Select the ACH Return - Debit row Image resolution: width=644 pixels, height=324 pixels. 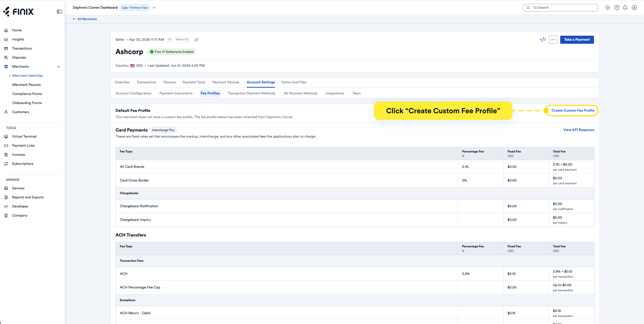click(355, 313)
